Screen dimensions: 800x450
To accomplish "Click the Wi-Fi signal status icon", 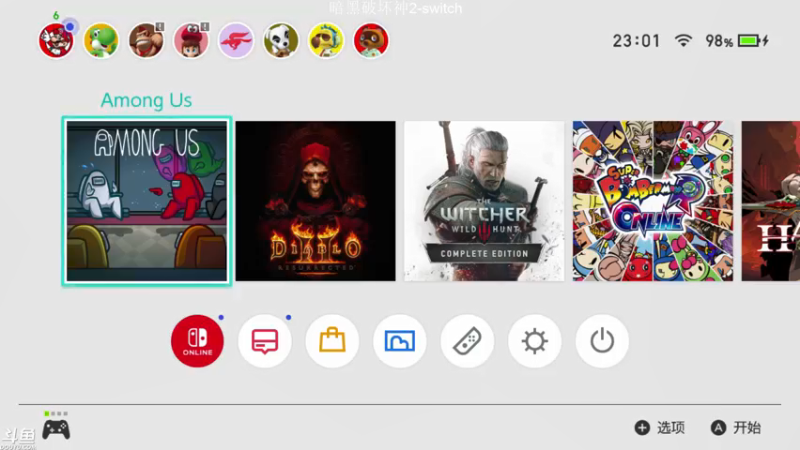I will pos(683,40).
